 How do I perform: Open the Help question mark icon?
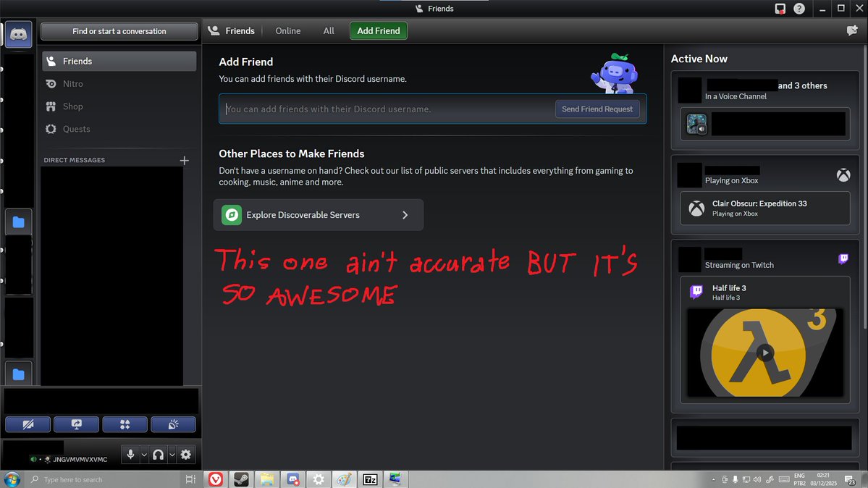(799, 8)
